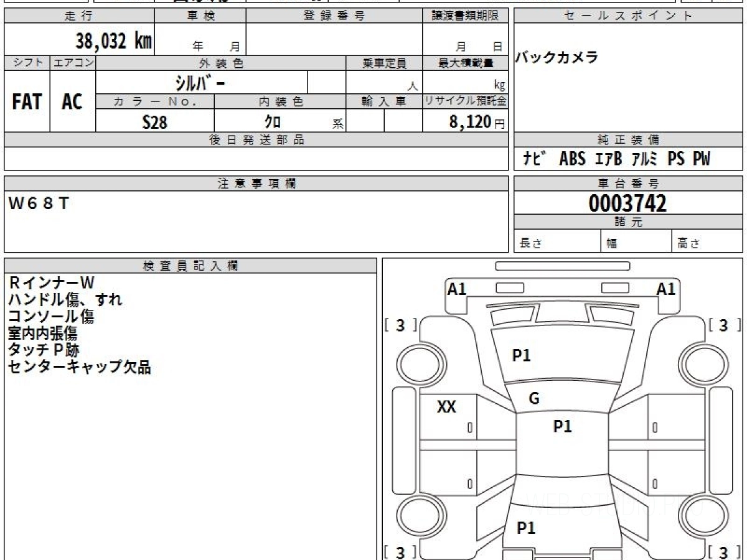
Task: Click the 車検 header cell
Action: pos(200,16)
